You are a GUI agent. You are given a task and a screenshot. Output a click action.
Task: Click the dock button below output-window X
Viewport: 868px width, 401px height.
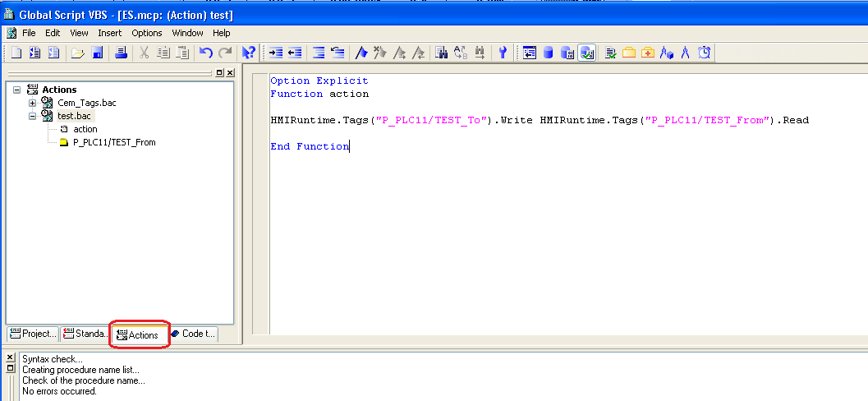pyautogui.click(x=10, y=368)
